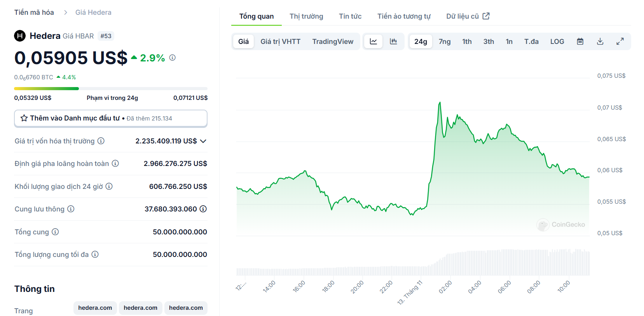Click the Hedera H logo icon

point(20,36)
